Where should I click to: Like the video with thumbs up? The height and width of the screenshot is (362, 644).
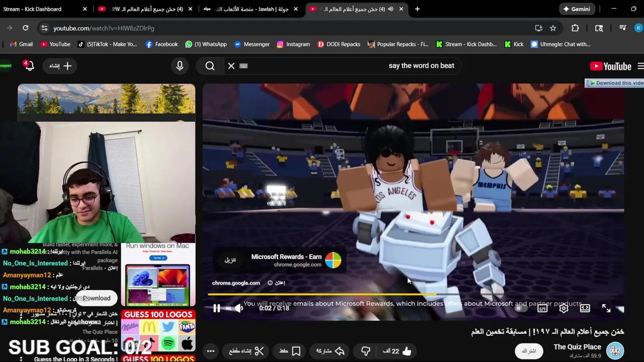pos(397,351)
